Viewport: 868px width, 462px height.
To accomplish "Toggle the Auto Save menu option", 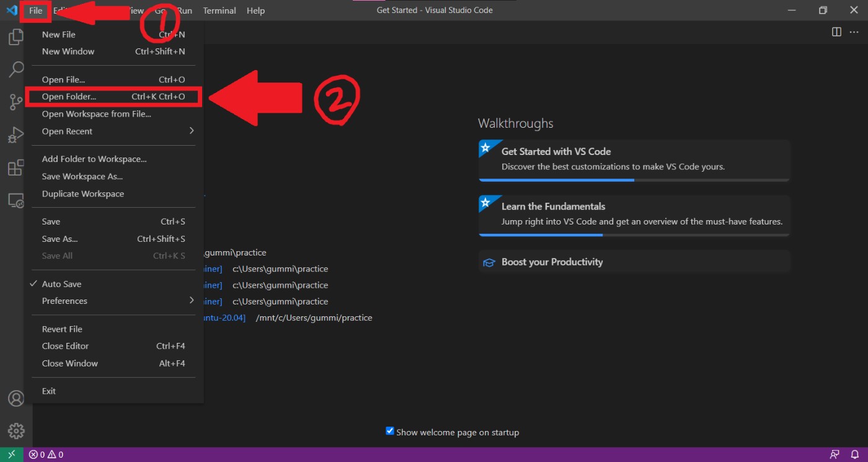I will click(113, 284).
